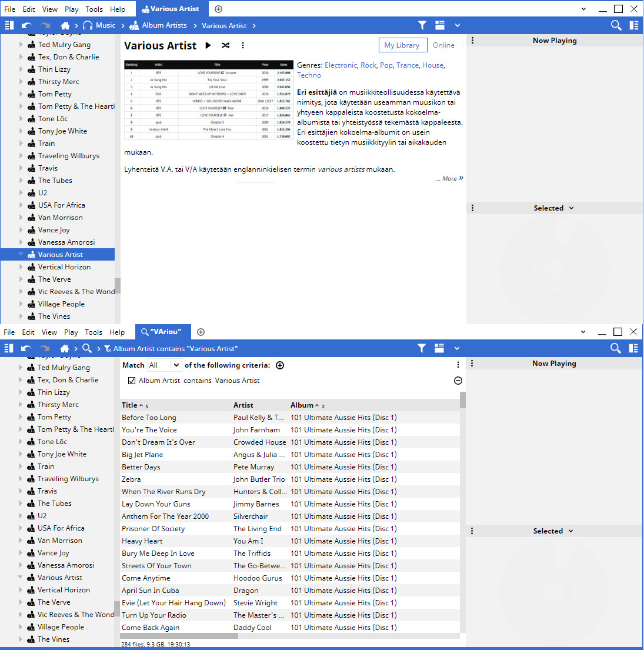Switch to the Online view
644x650 pixels.
pyautogui.click(x=443, y=45)
